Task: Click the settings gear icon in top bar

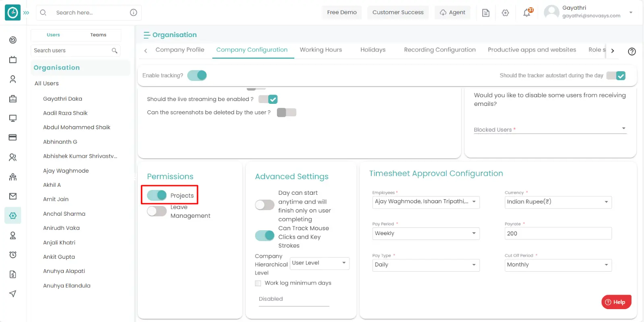Action: [506, 13]
